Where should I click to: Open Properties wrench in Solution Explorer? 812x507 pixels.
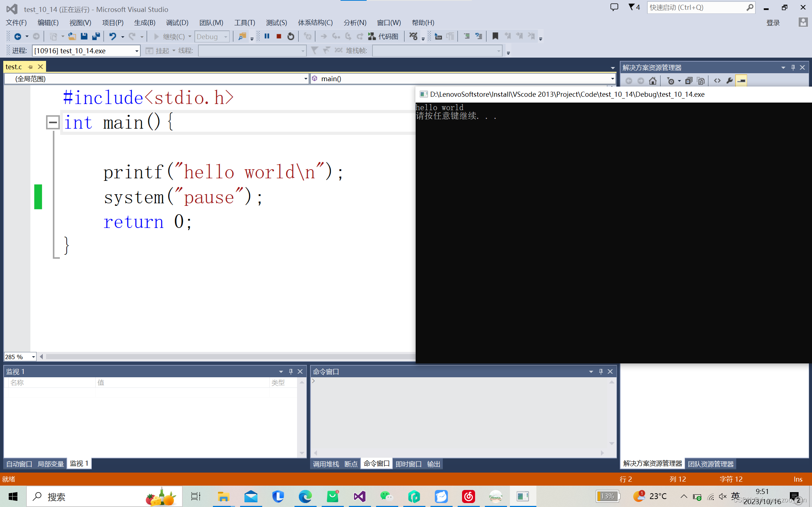[729, 81]
